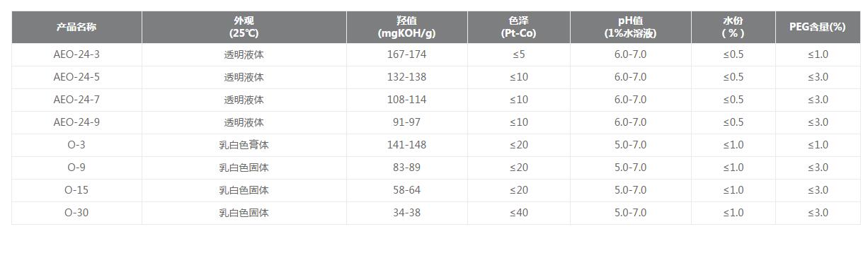Click the AEO-24-5 product name

tap(76, 77)
